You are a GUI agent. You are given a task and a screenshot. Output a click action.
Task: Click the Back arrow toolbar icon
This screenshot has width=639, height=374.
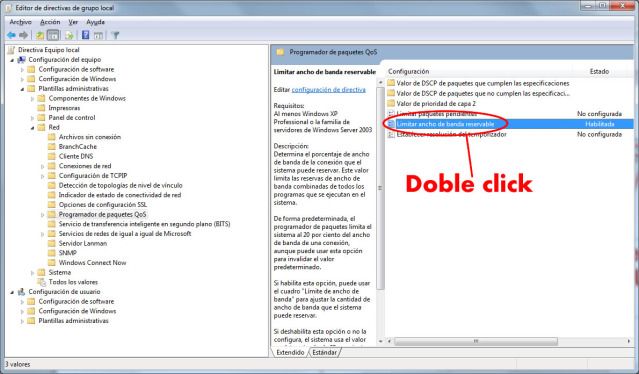pos(11,35)
